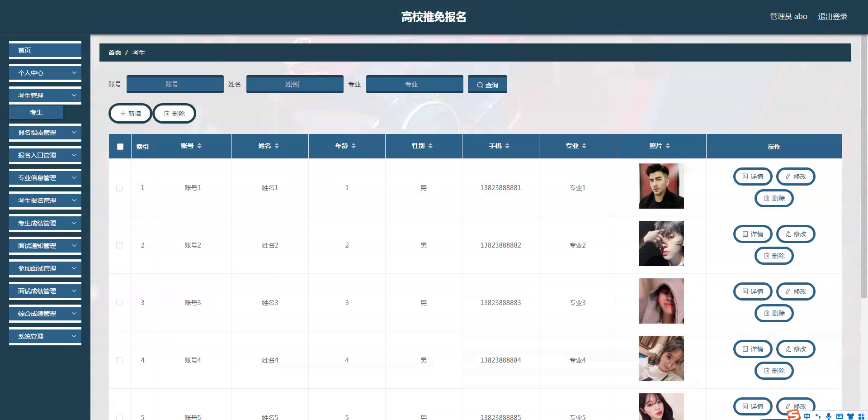Screen dimensions: 868x420
Task: Check the row for 账号1
Action: pos(119,188)
